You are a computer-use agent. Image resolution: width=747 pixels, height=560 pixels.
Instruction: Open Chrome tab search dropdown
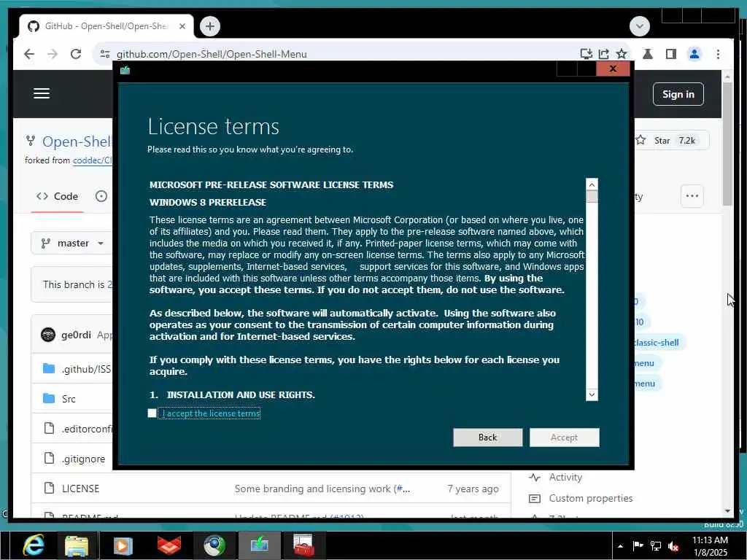(639, 26)
